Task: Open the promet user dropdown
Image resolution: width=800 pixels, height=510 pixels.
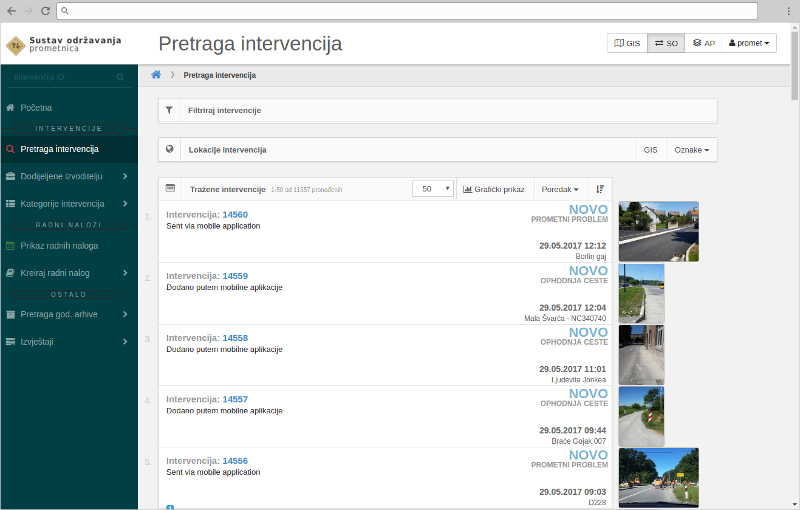Action: tap(750, 44)
